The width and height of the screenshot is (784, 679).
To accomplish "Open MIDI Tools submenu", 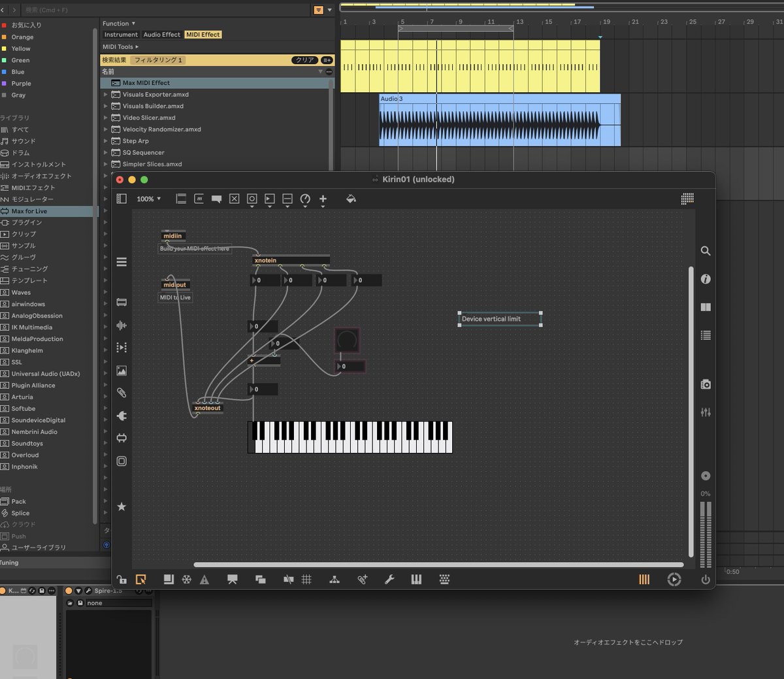I will pyautogui.click(x=120, y=47).
